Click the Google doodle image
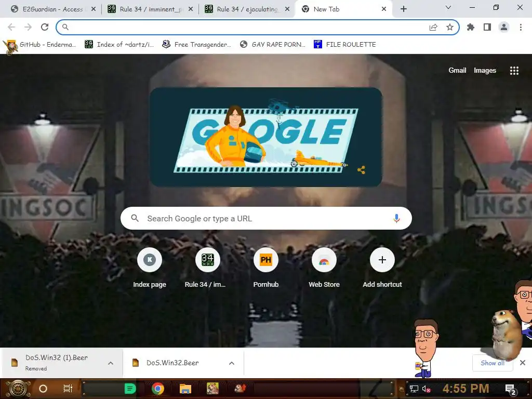 coord(266,137)
